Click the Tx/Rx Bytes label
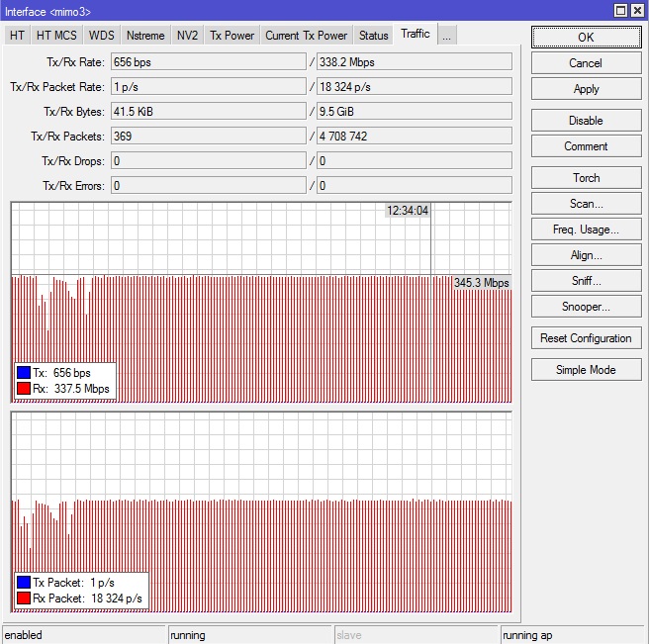 (74, 112)
